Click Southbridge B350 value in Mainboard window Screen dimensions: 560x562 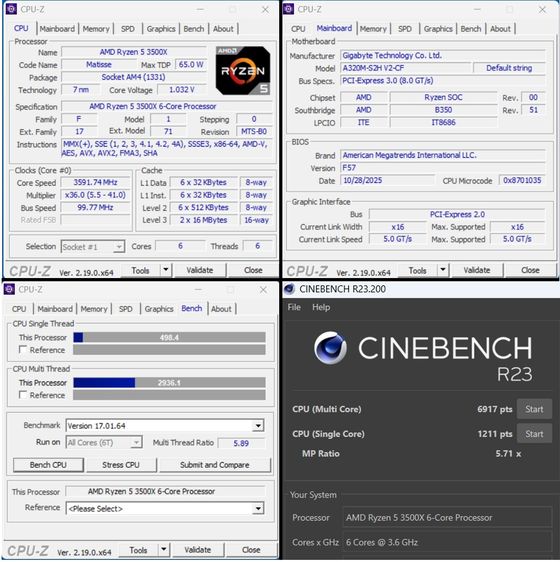coord(443,110)
